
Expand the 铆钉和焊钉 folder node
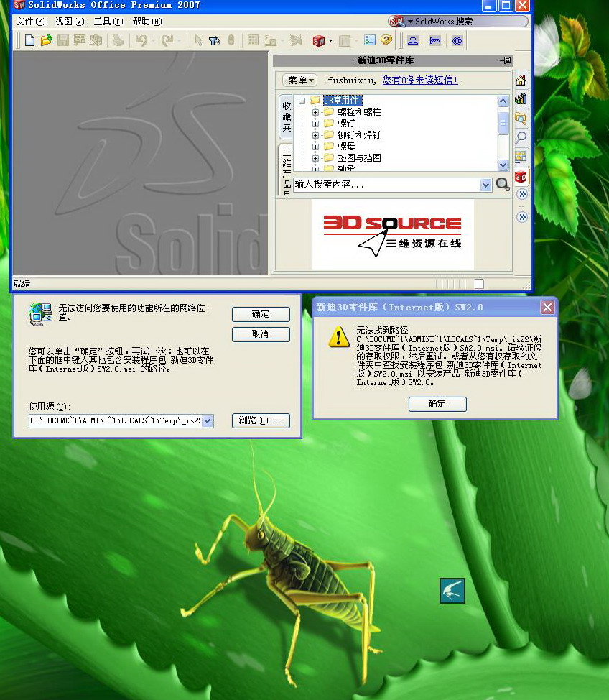click(315, 135)
